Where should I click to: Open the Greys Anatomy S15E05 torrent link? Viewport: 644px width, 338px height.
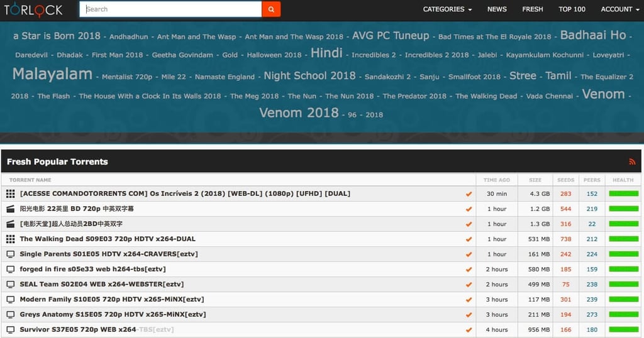pyautogui.click(x=113, y=315)
